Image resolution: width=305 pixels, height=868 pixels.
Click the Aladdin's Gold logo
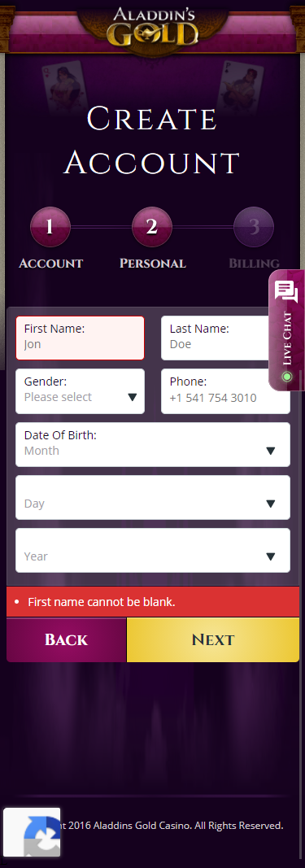(x=152, y=27)
